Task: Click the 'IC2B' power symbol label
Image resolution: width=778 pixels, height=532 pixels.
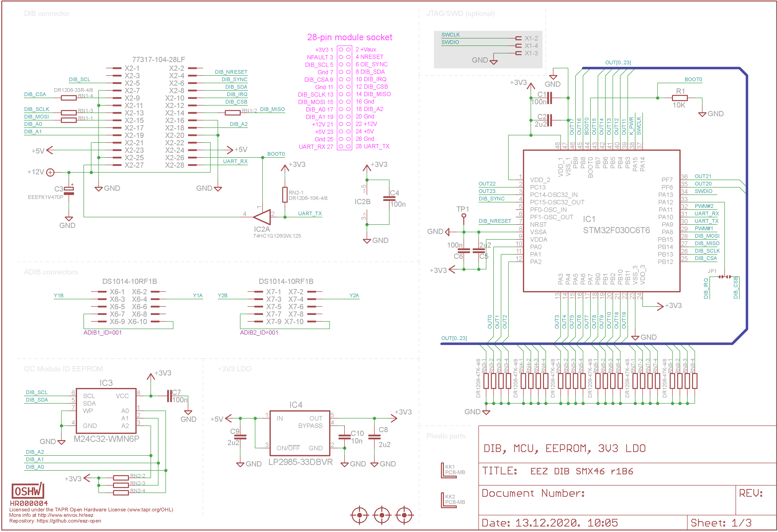Action: (362, 202)
